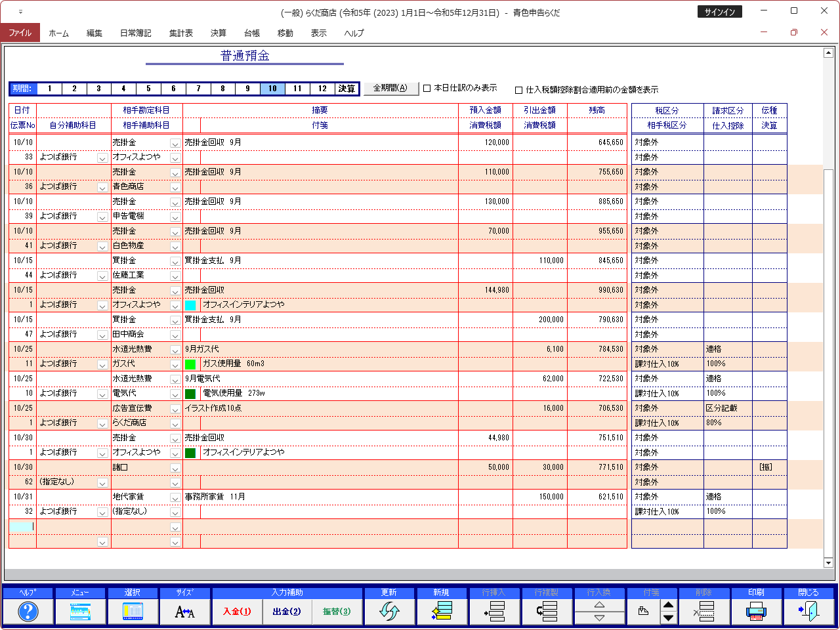This screenshot has width=840, height=630.
Task: Click cyan sticky tag on オフィスインテリアよつや row 10/15
Action: (190, 305)
